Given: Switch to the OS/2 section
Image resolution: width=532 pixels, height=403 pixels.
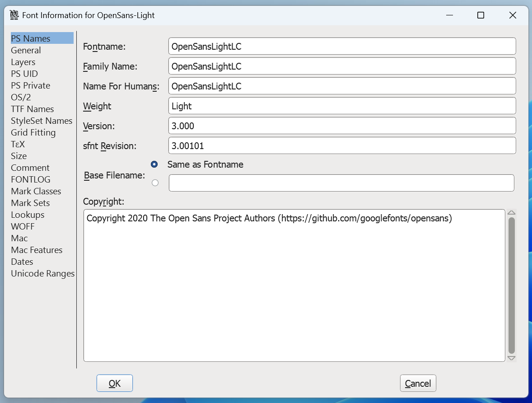Looking at the screenshot, I should (21, 97).
